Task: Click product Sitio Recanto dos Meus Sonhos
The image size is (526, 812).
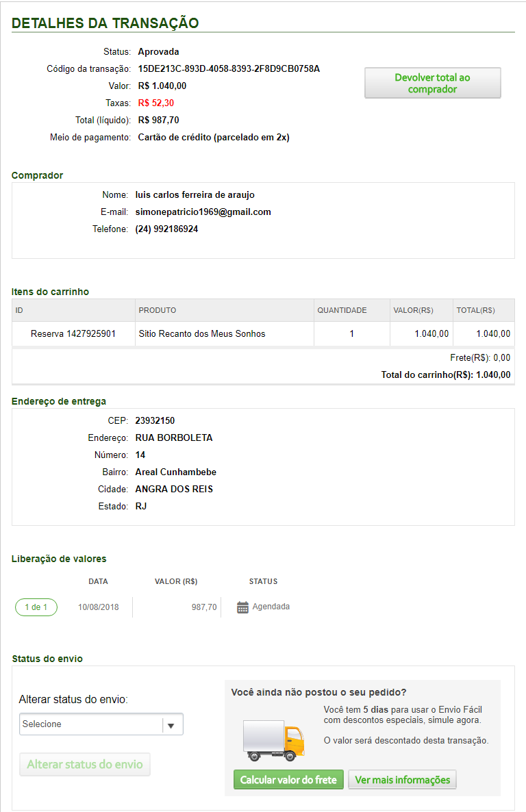Action: [202, 334]
